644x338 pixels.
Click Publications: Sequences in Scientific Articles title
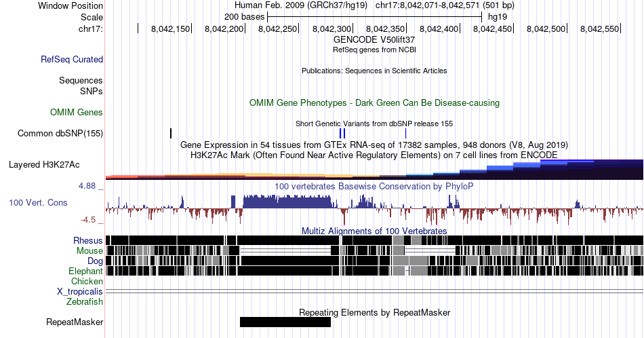[374, 71]
